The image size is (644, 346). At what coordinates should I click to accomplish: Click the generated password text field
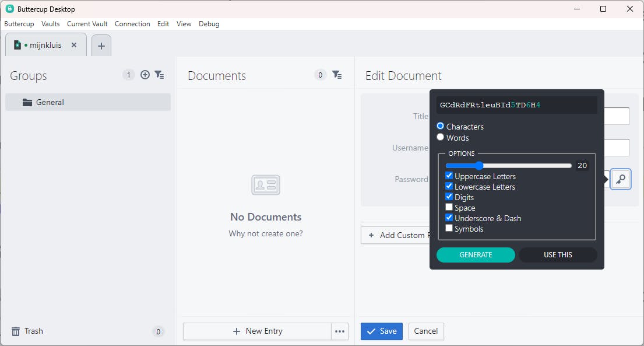pyautogui.click(x=517, y=105)
